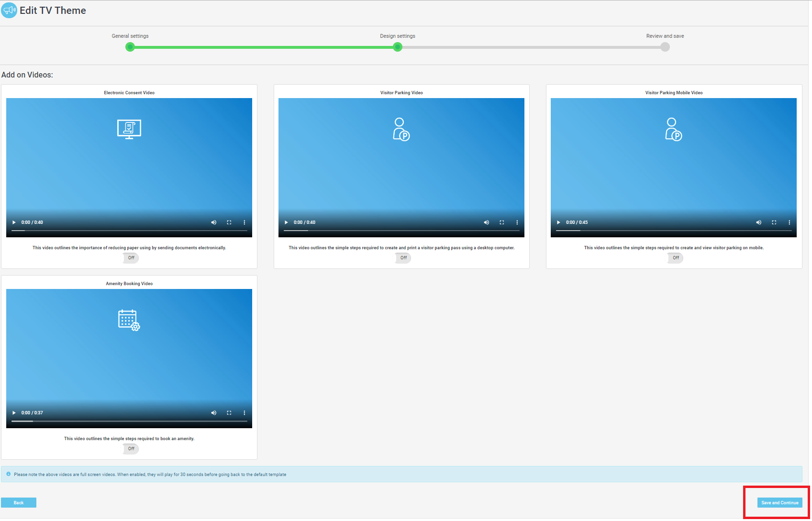The height and width of the screenshot is (521, 812).
Task: Open fullscreen for Visitor Parking Mobile Video
Action: tap(774, 222)
